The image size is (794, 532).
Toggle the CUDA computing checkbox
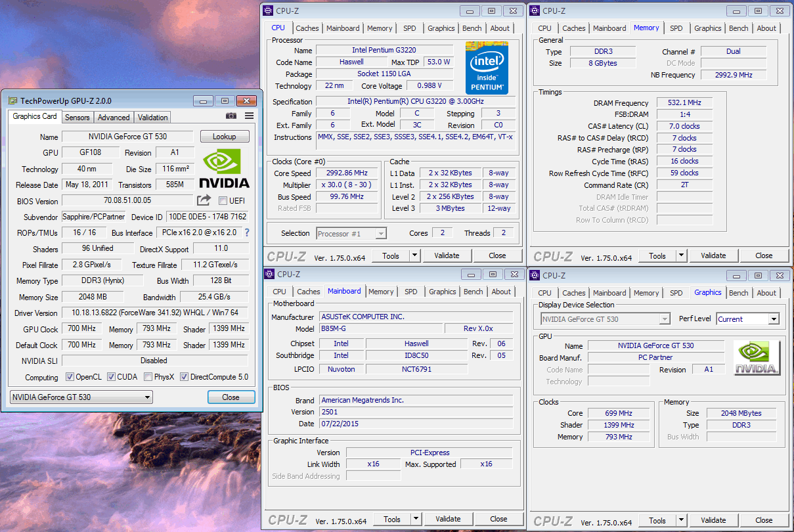(x=112, y=377)
